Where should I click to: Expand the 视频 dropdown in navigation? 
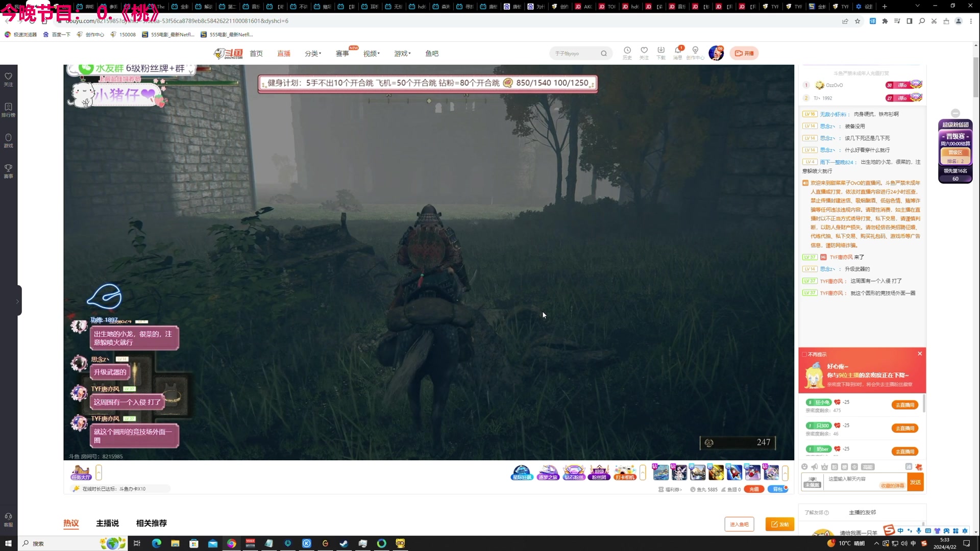point(371,54)
